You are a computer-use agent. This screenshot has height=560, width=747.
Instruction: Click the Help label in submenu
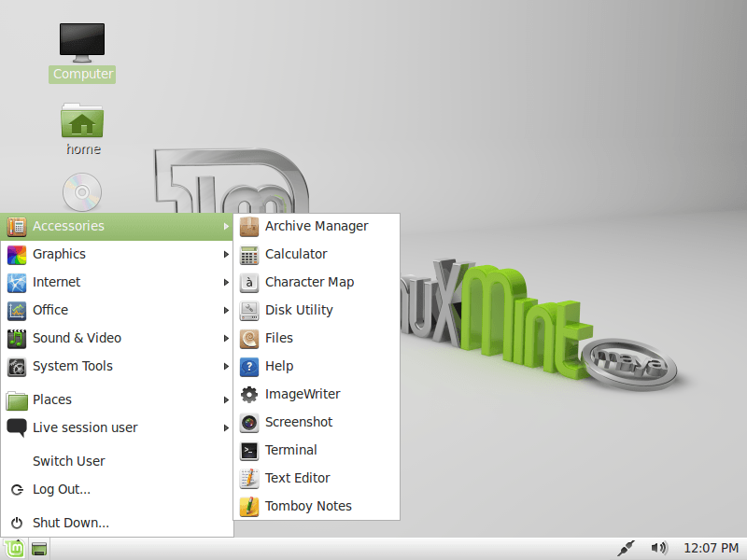click(x=279, y=367)
